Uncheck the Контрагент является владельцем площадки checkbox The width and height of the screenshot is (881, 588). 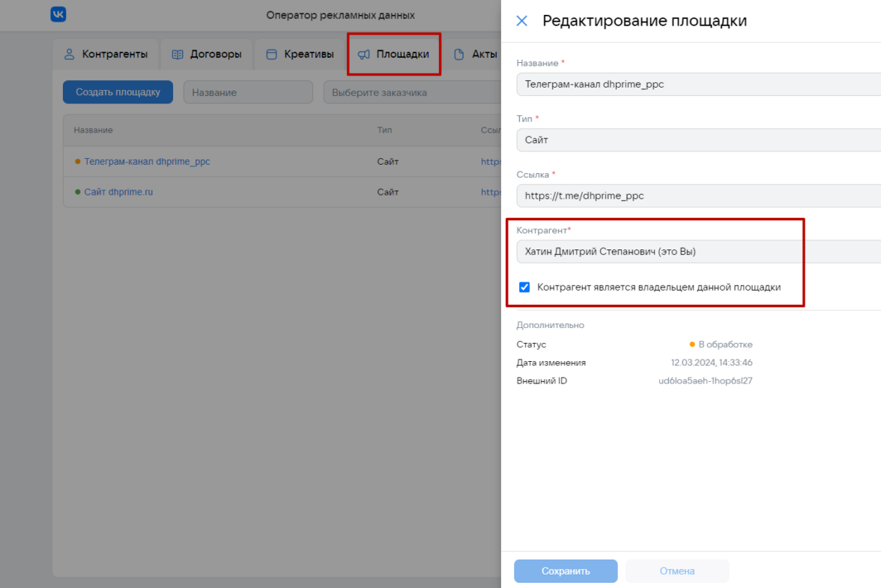524,287
